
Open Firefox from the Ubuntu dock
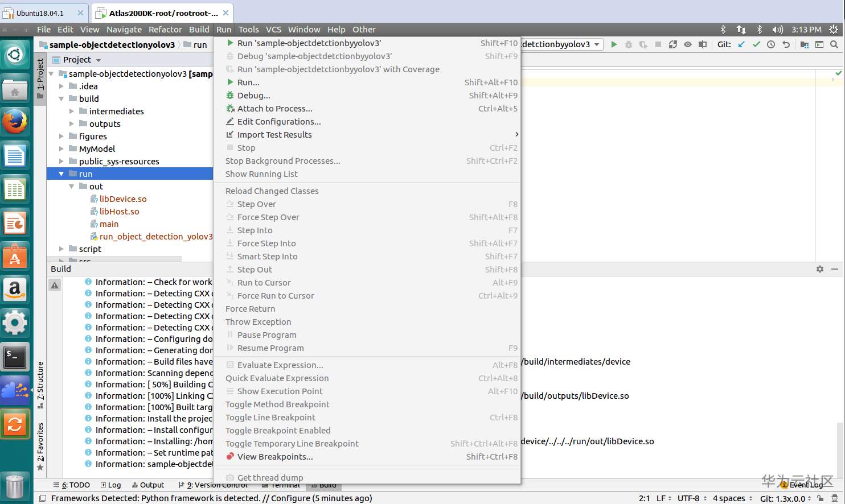[x=15, y=121]
